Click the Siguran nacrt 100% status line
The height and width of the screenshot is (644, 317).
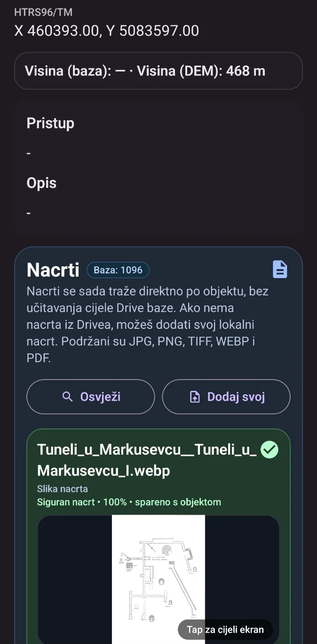click(129, 502)
